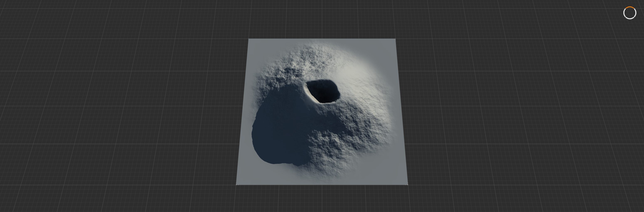
Task: Click the bottom edge of the terrain plane
Action: pyautogui.click(x=322, y=185)
